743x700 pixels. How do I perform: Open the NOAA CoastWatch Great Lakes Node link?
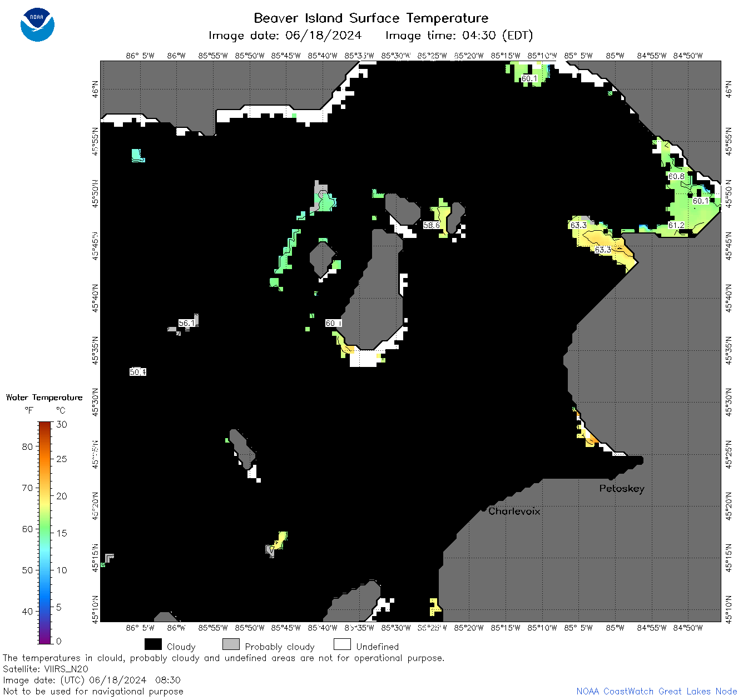click(x=657, y=692)
